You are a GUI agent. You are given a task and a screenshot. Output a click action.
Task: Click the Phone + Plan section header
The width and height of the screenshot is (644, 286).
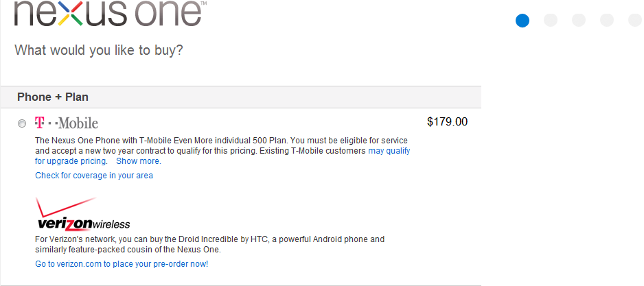(x=53, y=97)
